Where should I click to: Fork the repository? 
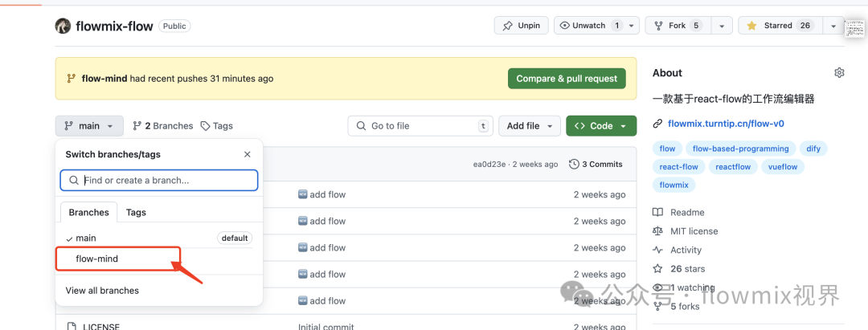678,26
